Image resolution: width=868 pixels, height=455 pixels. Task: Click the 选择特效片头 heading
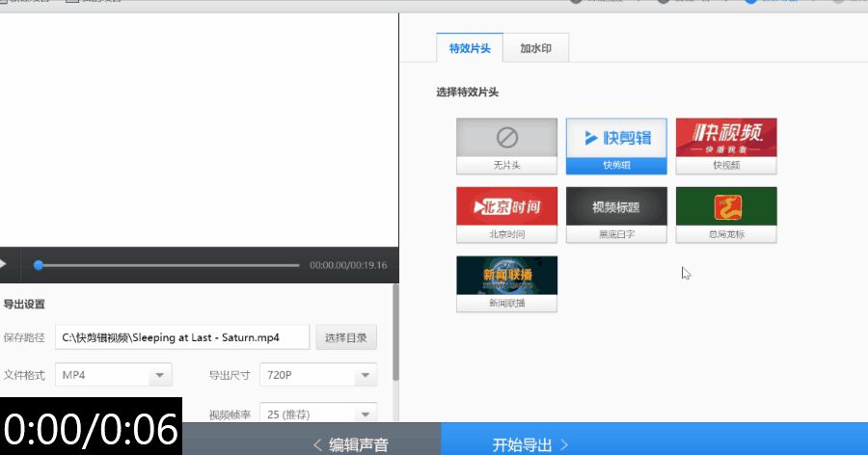click(467, 93)
